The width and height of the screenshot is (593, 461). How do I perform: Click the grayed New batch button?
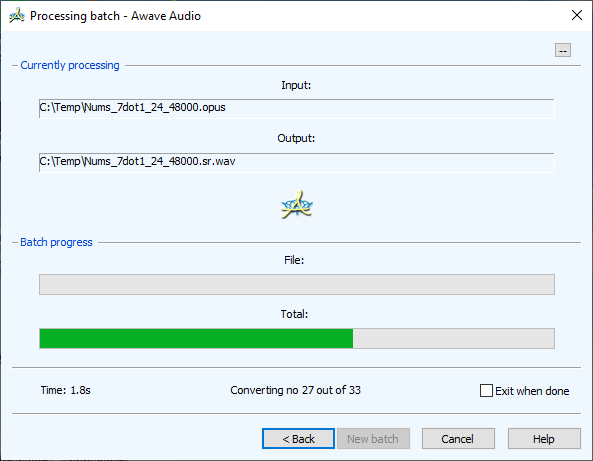tap(373, 439)
